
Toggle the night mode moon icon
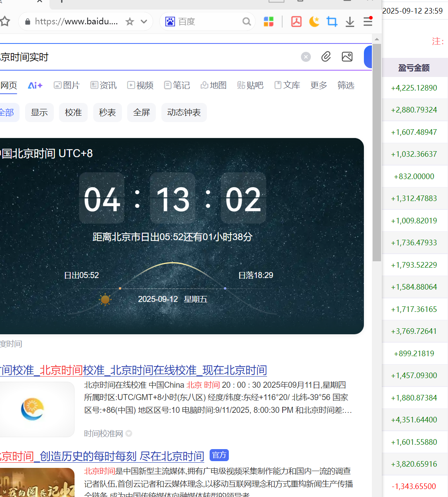click(x=314, y=22)
